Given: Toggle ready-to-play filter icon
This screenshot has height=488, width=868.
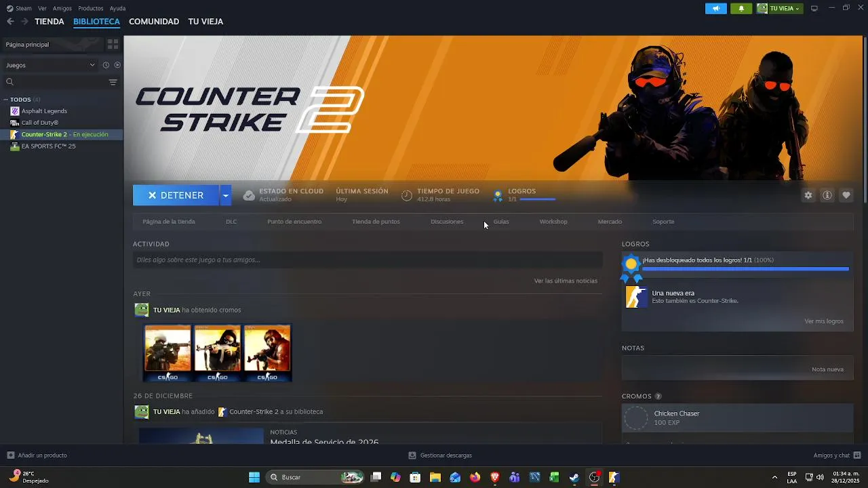Looking at the screenshot, I should (117, 65).
